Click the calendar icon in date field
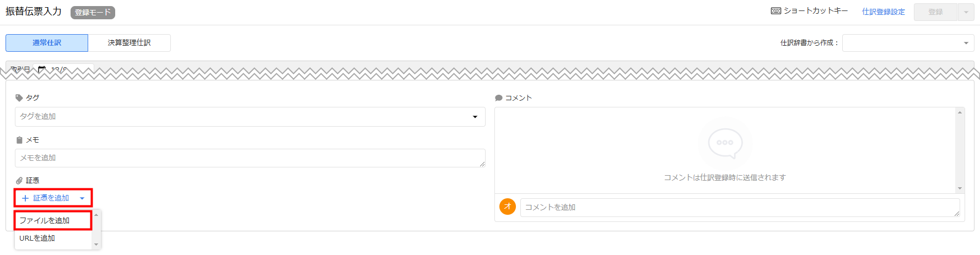Image resolution: width=980 pixels, height=255 pixels. (42, 70)
